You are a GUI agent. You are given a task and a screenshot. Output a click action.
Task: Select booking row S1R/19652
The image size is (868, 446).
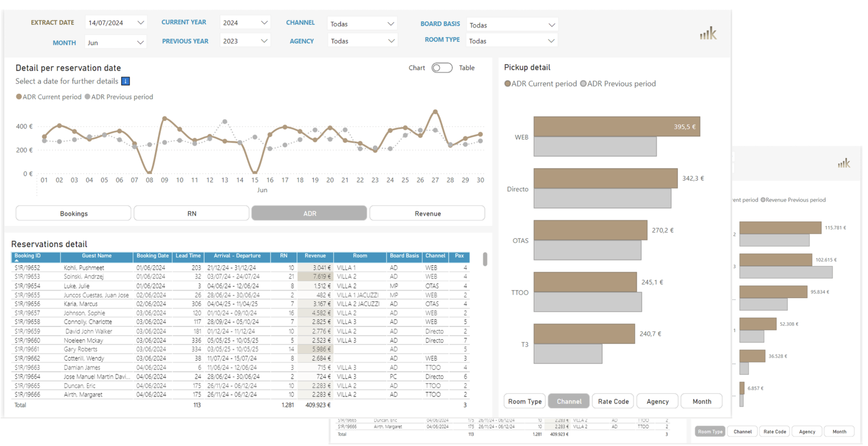click(240, 268)
